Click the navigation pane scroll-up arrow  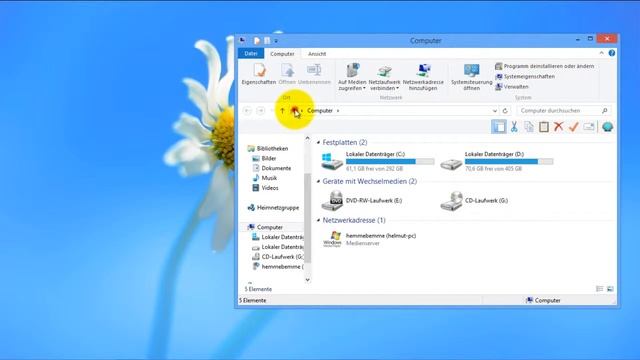click(307, 138)
